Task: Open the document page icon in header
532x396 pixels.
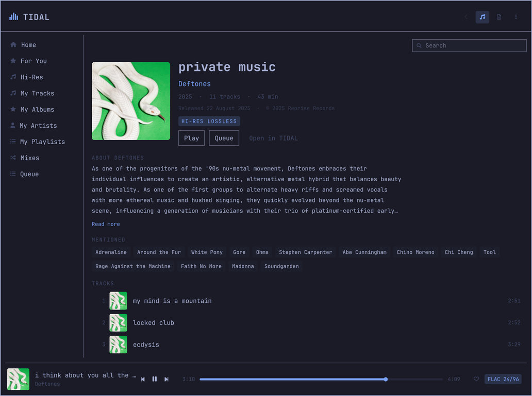Action: point(499,17)
